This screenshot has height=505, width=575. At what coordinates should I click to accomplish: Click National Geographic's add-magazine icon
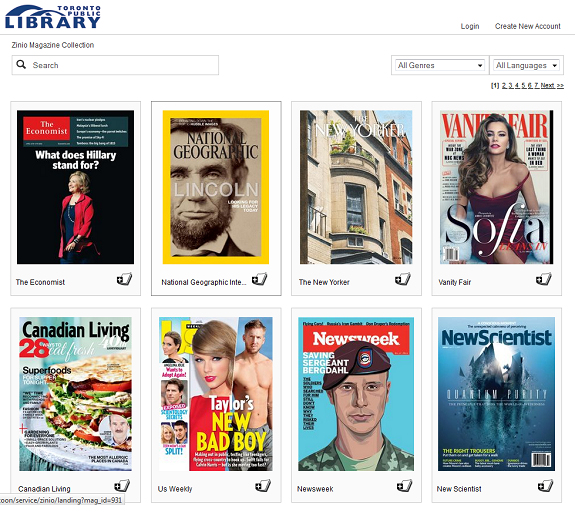pos(259,279)
